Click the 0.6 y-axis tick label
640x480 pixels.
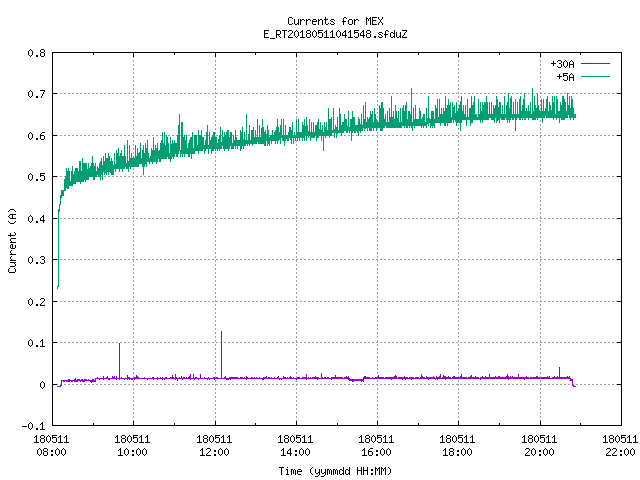tap(37, 136)
